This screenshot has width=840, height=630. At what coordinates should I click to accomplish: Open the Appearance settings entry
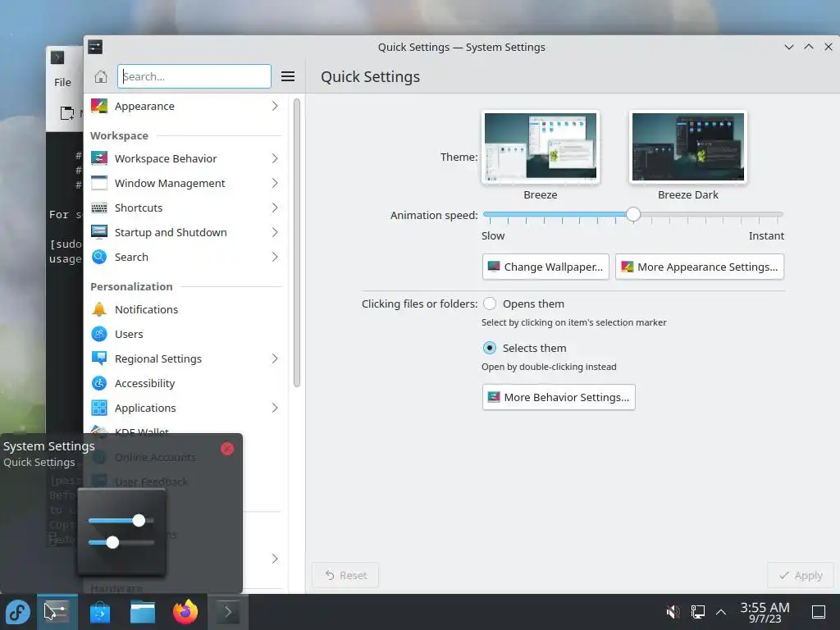pos(185,106)
